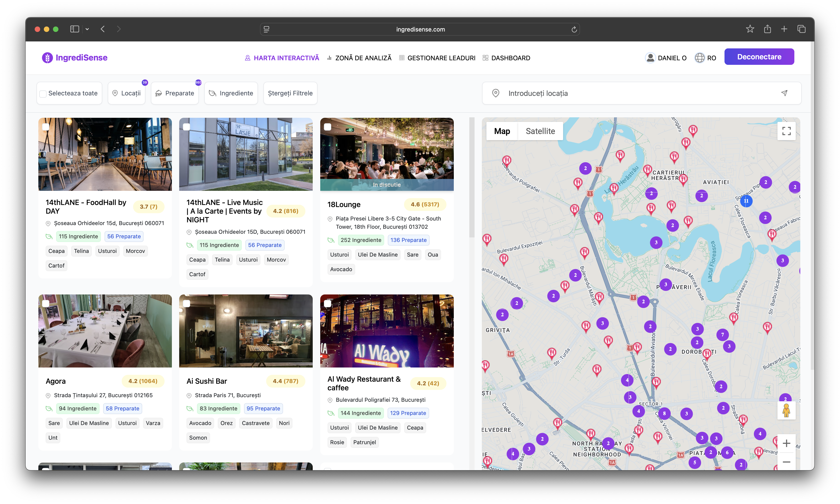Viewport: 840px width, 504px height.
Task: Select the 14thLANE Live Music card checkbox
Action: pos(186,127)
